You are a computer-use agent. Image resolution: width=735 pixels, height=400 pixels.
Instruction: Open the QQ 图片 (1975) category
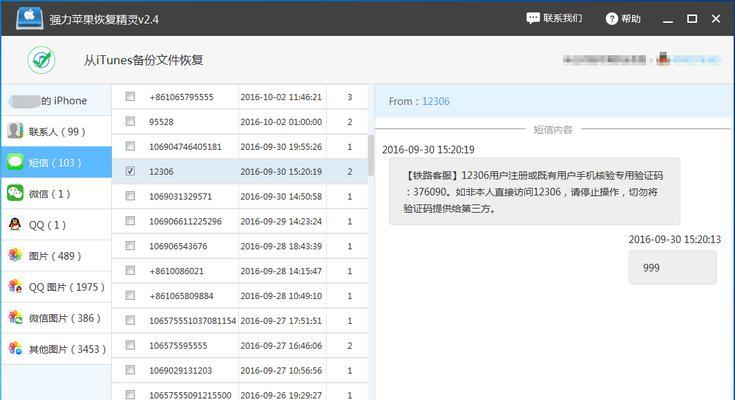pyautogui.click(x=56, y=287)
